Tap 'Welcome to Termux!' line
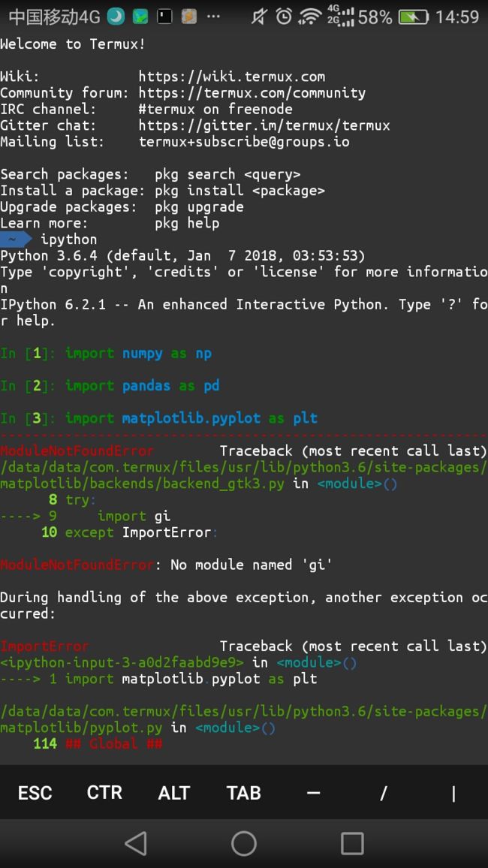The height and width of the screenshot is (868, 488). (73, 44)
